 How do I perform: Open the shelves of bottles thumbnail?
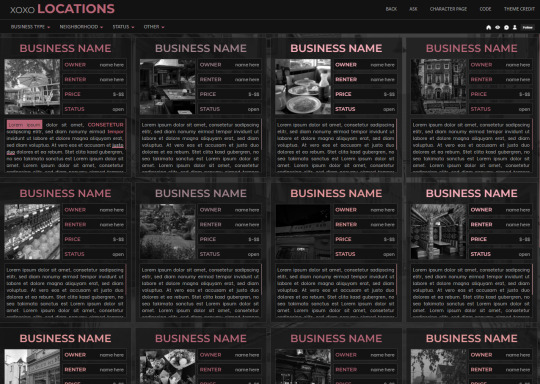(x=32, y=232)
